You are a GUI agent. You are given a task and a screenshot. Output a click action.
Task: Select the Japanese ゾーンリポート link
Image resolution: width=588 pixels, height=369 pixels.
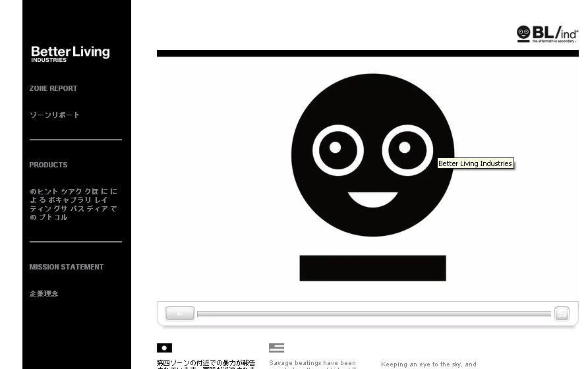(55, 115)
